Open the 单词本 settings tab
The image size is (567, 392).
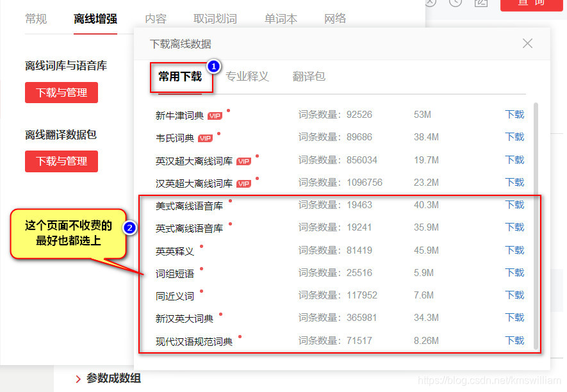(281, 19)
